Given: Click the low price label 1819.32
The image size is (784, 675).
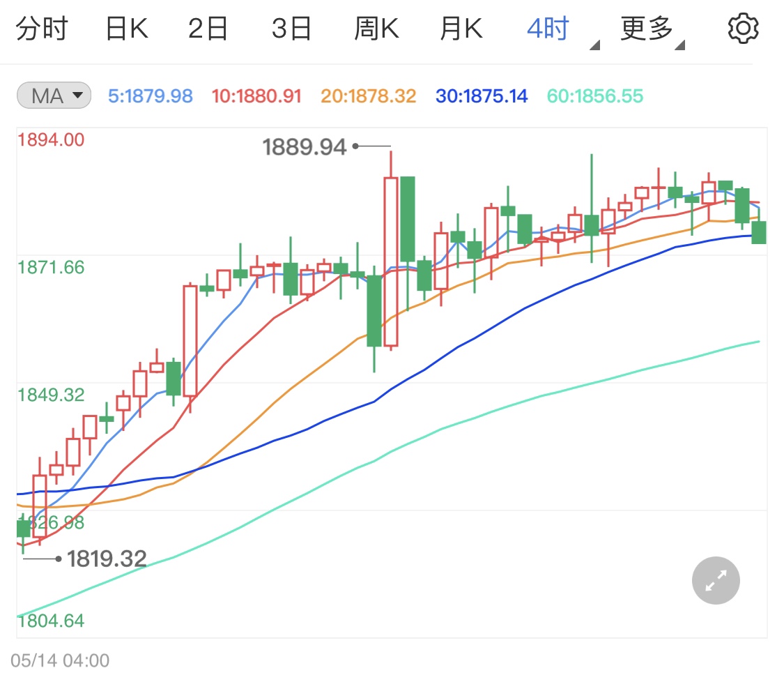Looking at the screenshot, I should [107, 559].
